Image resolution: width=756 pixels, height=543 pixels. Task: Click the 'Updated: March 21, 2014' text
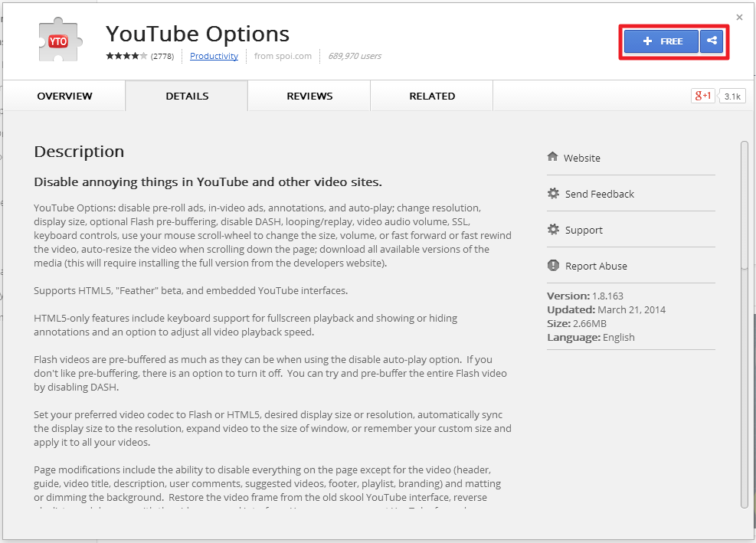click(606, 309)
